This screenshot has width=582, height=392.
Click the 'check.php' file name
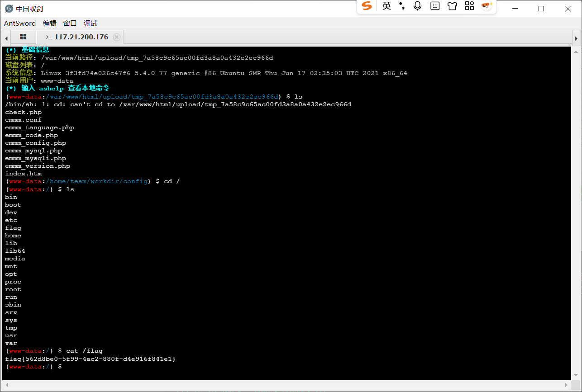[x=23, y=112]
